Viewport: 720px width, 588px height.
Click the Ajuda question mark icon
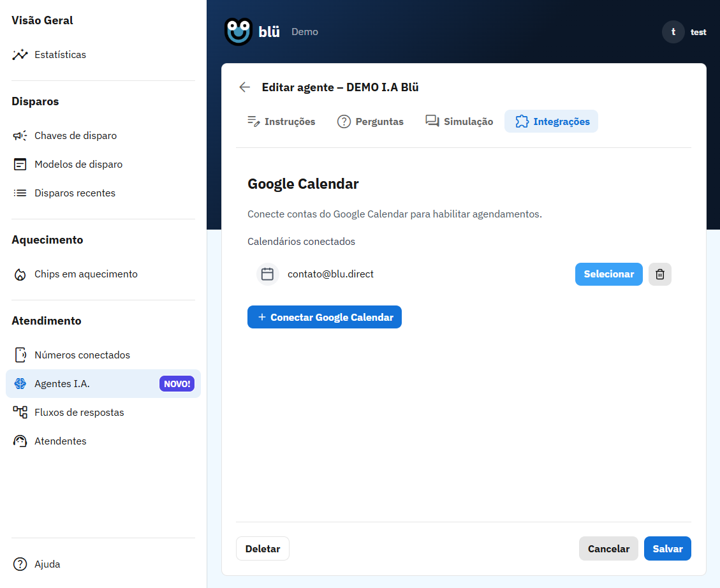20,564
